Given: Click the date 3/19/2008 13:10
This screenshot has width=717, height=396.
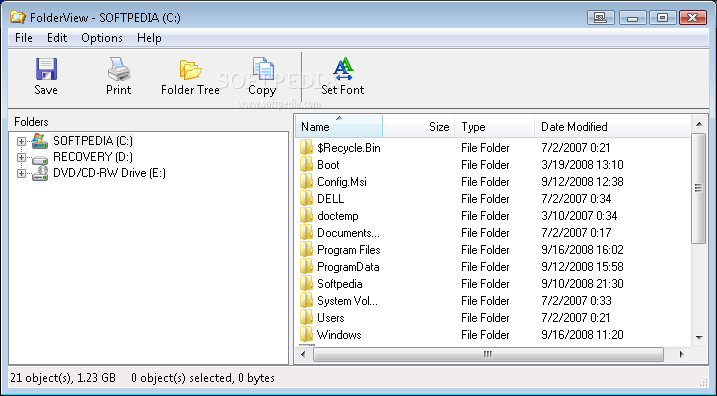Looking at the screenshot, I should 582,165.
